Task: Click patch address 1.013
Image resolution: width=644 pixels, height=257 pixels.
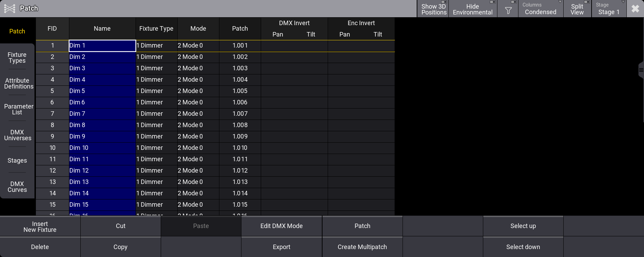Action: tap(240, 182)
